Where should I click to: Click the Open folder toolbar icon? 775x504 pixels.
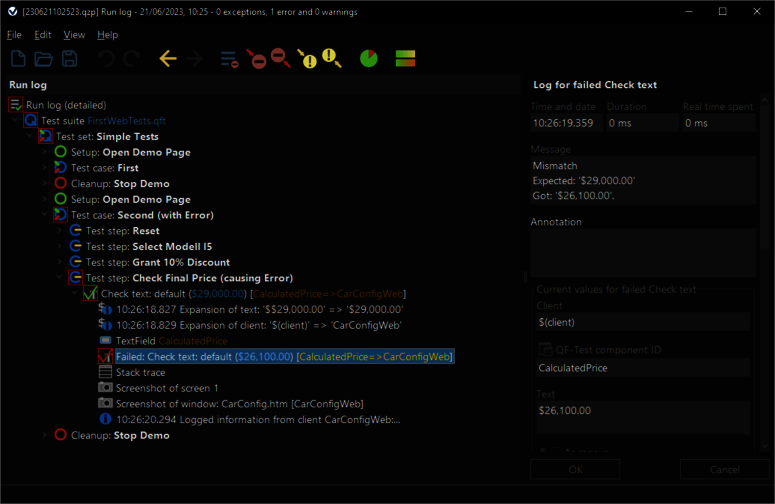(44, 59)
